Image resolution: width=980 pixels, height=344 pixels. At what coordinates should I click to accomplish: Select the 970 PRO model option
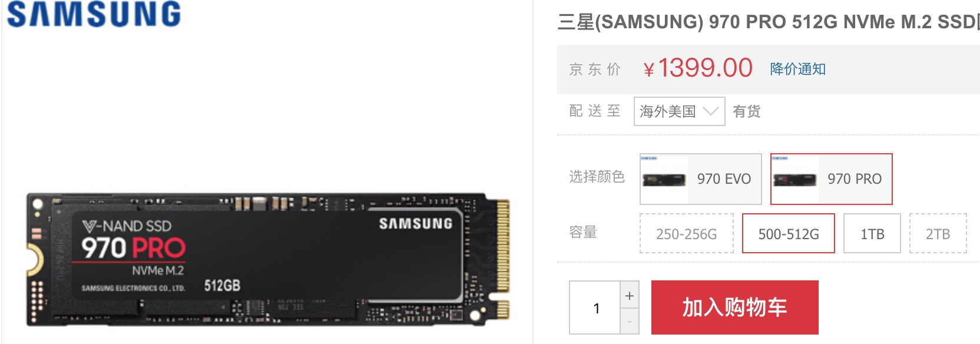click(832, 179)
